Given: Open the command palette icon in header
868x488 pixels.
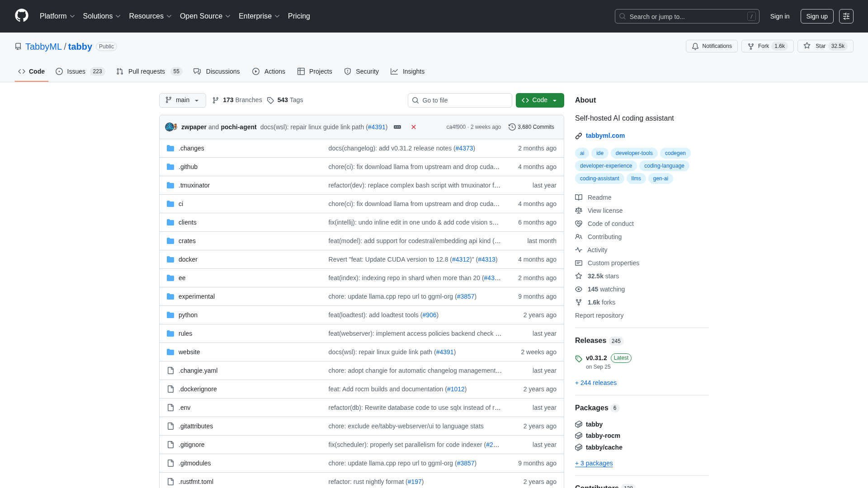Looking at the screenshot, I should point(846,16).
